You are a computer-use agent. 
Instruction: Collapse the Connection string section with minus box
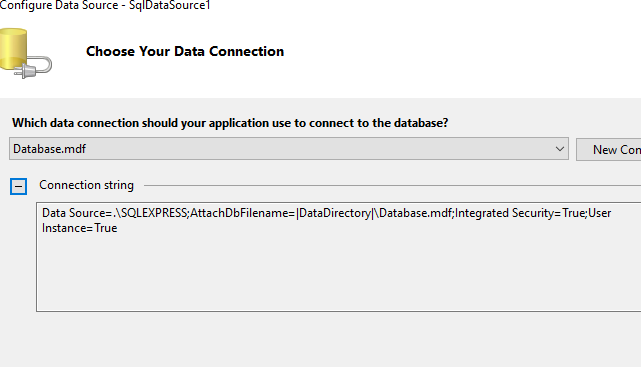click(x=18, y=186)
